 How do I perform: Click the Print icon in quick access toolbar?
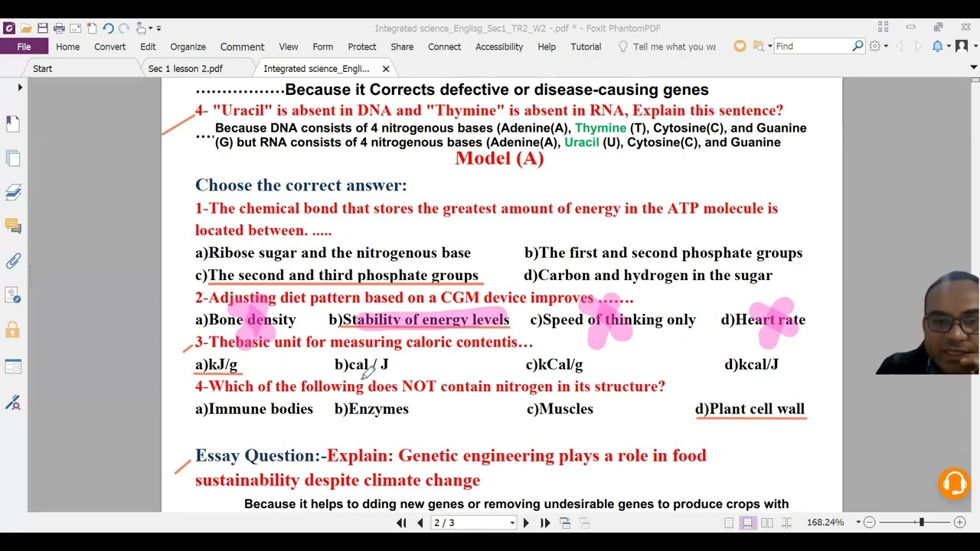coord(59,28)
